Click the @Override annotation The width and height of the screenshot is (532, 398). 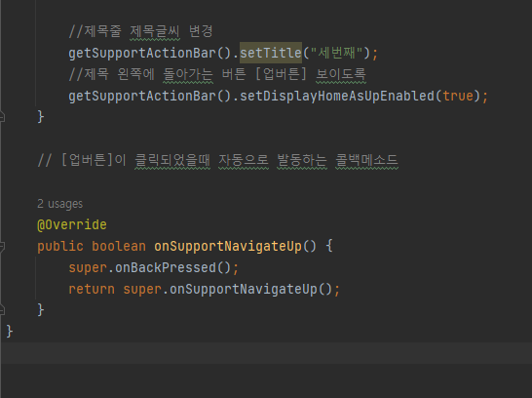(x=72, y=224)
